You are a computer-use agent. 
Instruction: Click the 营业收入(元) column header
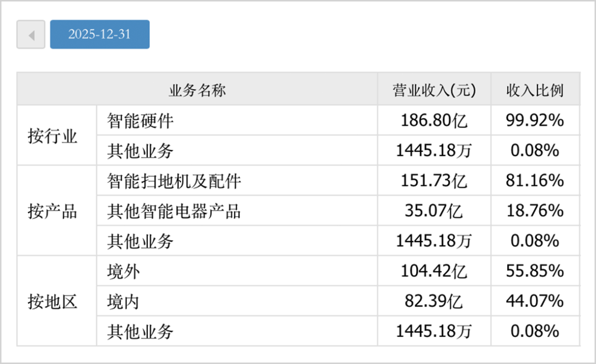coord(434,90)
